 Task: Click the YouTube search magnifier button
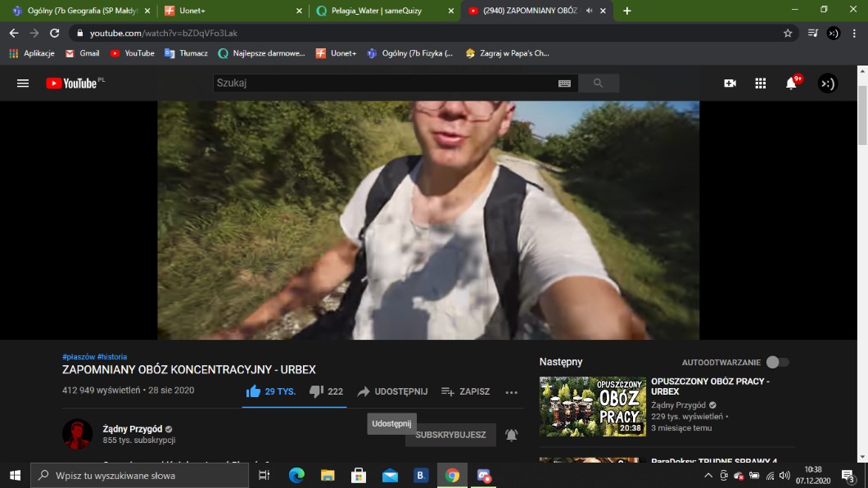598,84
